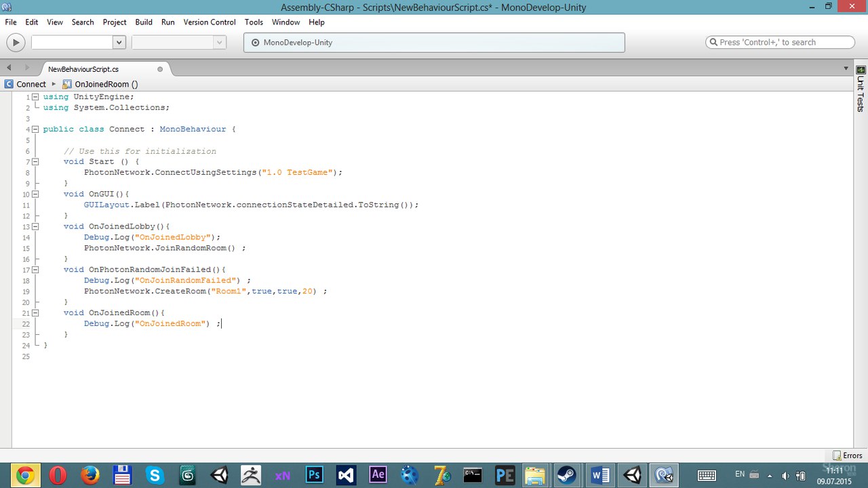Open the Help menu

tap(317, 22)
